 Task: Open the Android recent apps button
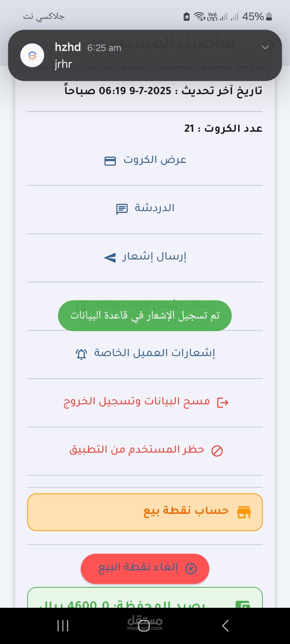tap(63, 626)
